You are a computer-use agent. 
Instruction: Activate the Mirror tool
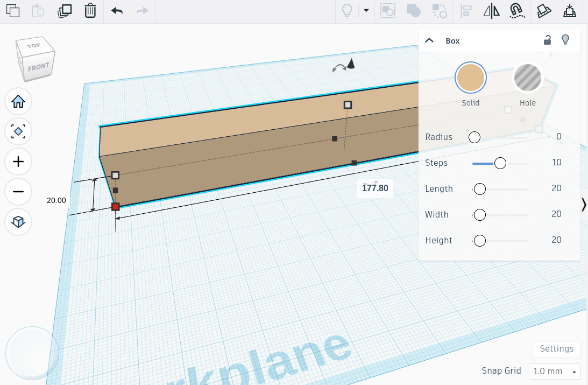pos(491,11)
